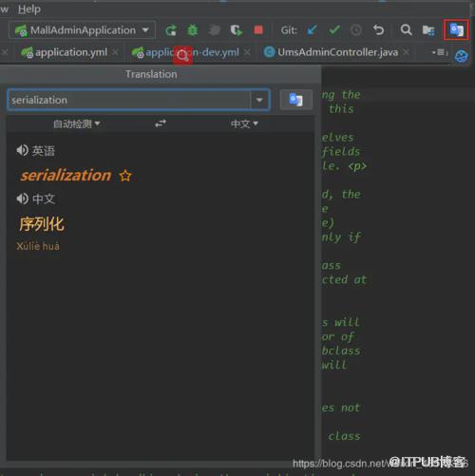Open the MallAdminApplication run configuration dropdown

[82, 30]
